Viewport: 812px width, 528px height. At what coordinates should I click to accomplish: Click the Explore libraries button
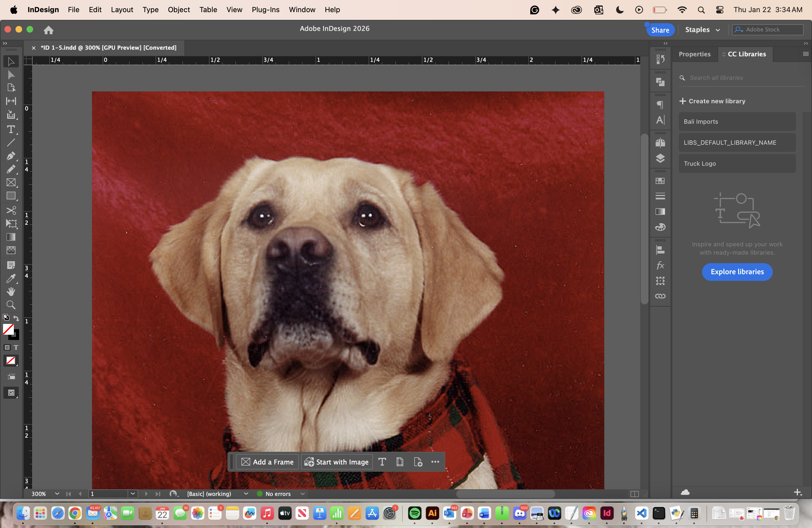[x=737, y=271]
